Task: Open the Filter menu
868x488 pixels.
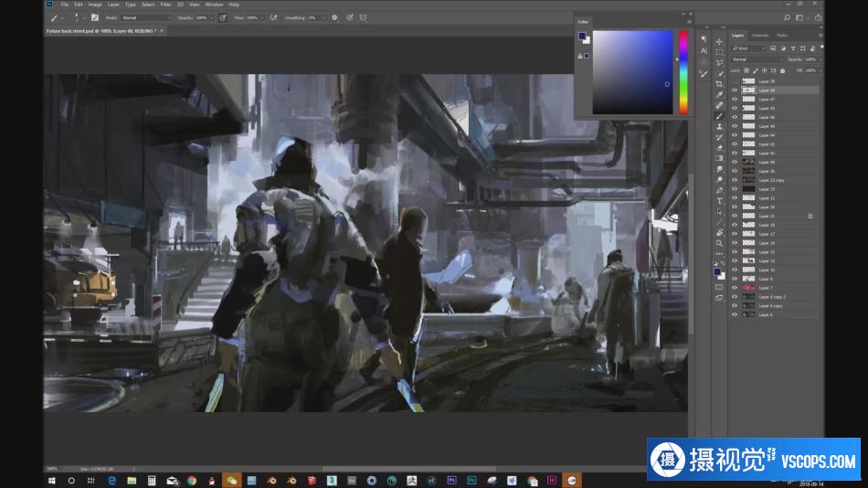Action: tap(165, 5)
